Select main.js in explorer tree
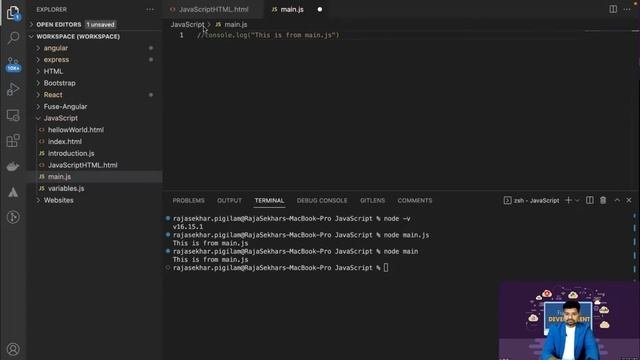The width and height of the screenshot is (640, 360). tap(59, 177)
